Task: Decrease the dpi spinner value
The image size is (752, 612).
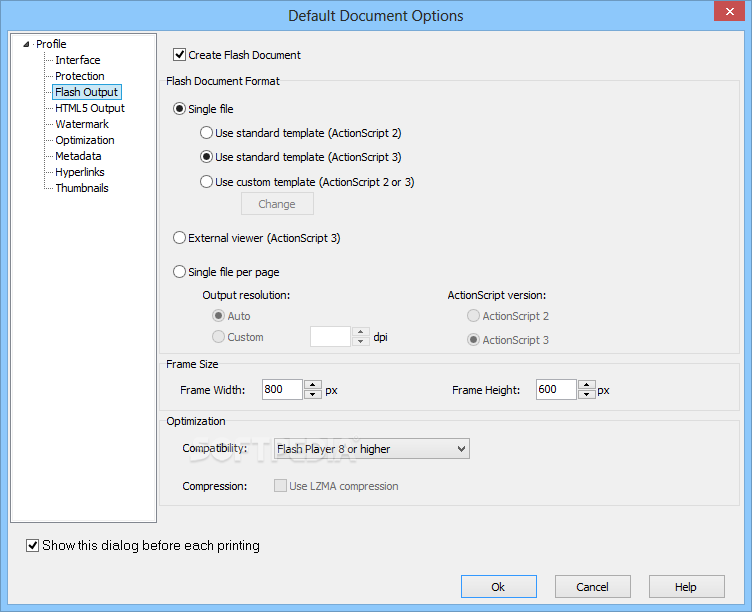Action: (x=361, y=341)
